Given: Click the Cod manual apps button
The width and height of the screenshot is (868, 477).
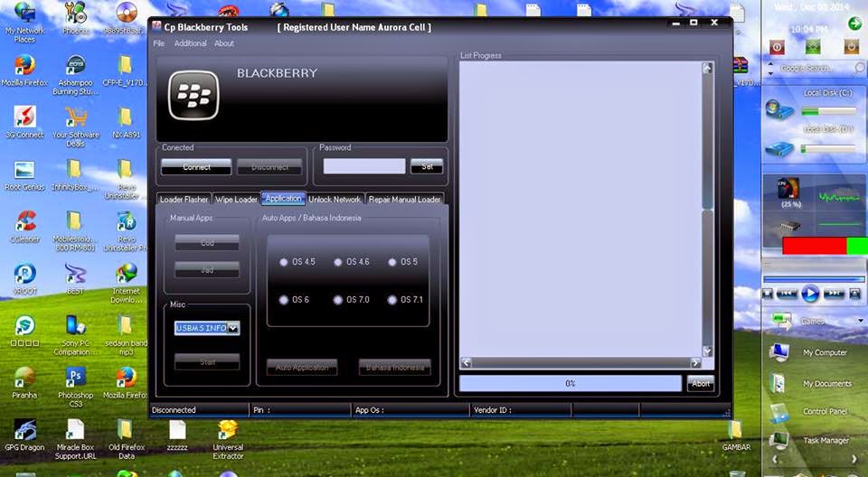Looking at the screenshot, I should coord(207,242).
